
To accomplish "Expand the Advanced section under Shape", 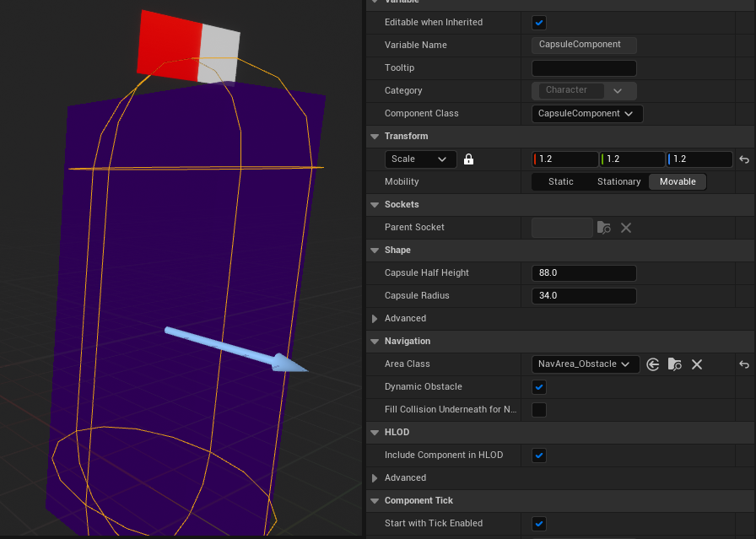I will pyautogui.click(x=375, y=319).
